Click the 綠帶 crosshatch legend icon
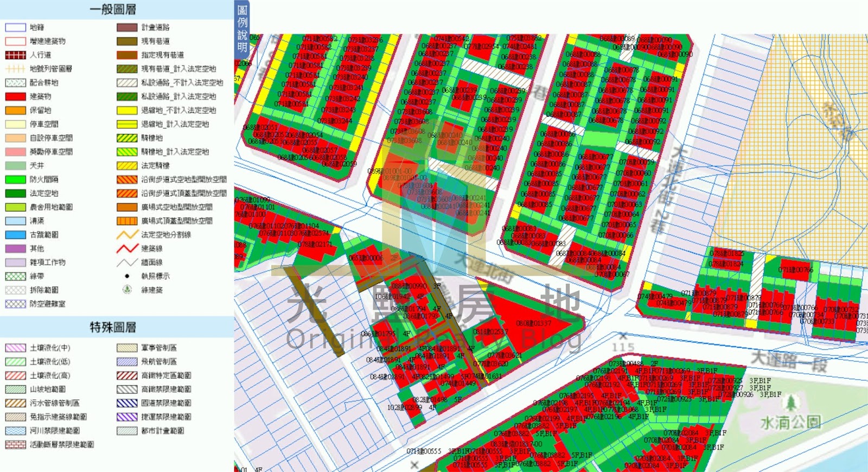868x472 pixels. (15, 276)
